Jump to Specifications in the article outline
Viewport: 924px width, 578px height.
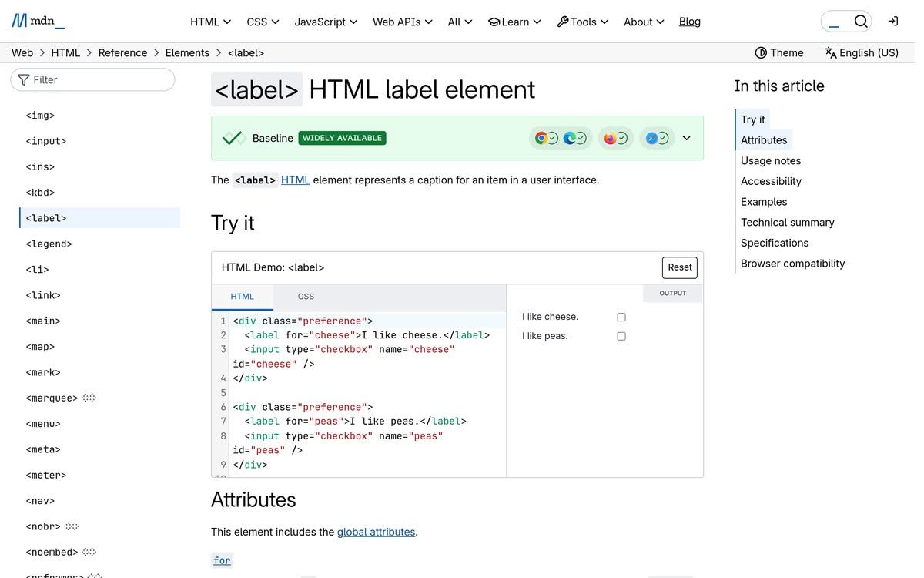775,243
